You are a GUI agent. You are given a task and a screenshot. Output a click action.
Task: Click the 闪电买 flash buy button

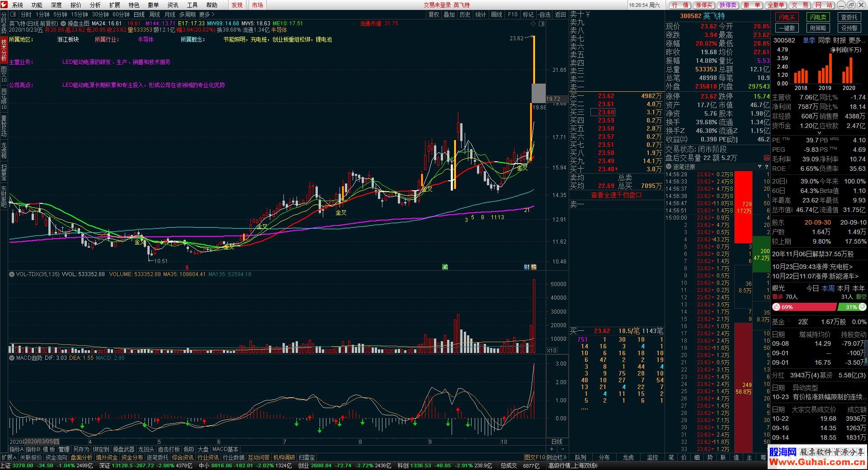pyautogui.click(x=787, y=17)
